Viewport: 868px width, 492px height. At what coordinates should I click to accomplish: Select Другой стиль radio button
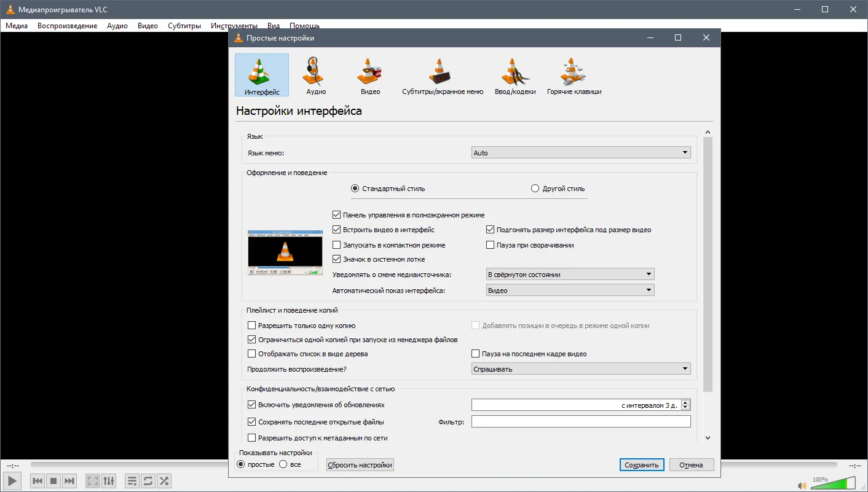click(x=535, y=189)
